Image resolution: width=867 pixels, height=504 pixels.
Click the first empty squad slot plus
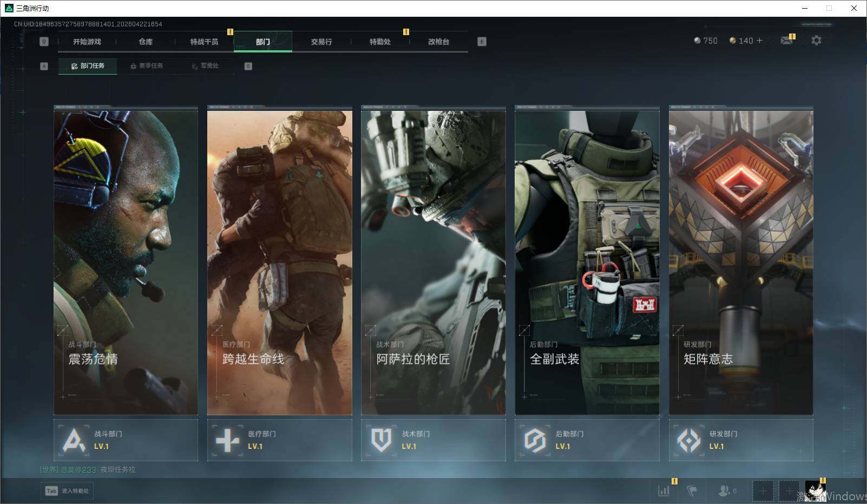pos(763,490)
